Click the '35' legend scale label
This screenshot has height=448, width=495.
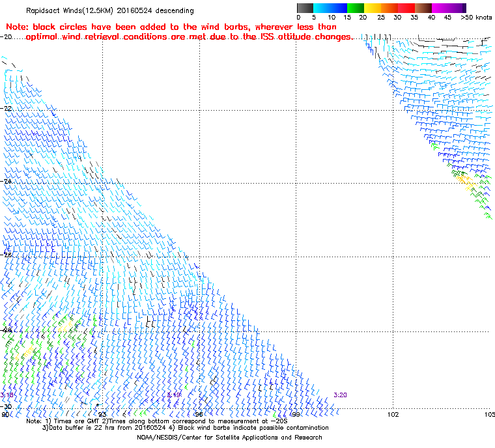tap(414, 18)
